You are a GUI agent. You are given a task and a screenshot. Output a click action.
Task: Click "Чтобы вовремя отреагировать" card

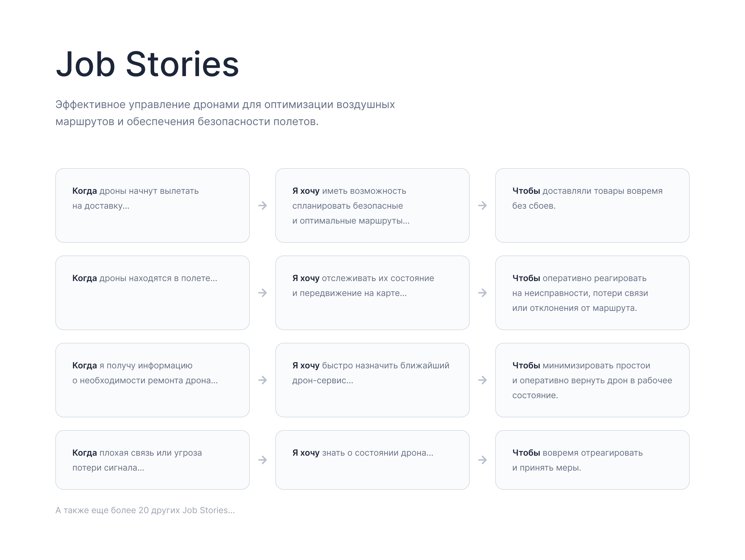592,460
